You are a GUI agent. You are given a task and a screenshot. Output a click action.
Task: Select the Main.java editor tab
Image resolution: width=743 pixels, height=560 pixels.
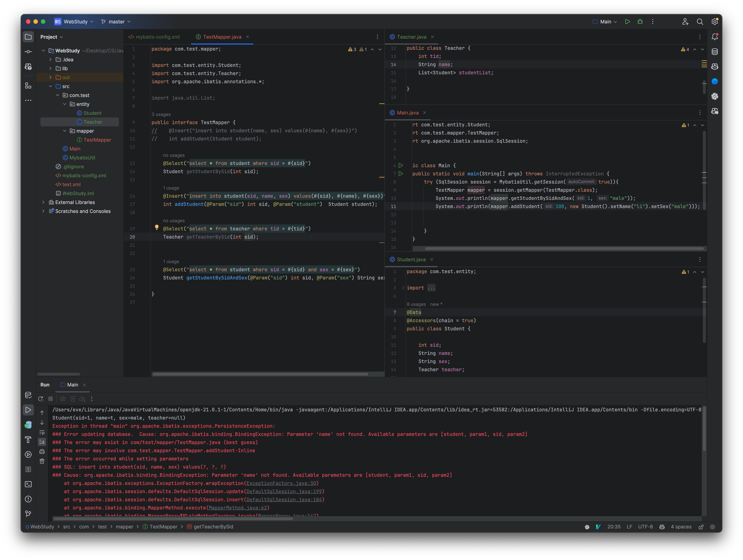click(407, 113)
